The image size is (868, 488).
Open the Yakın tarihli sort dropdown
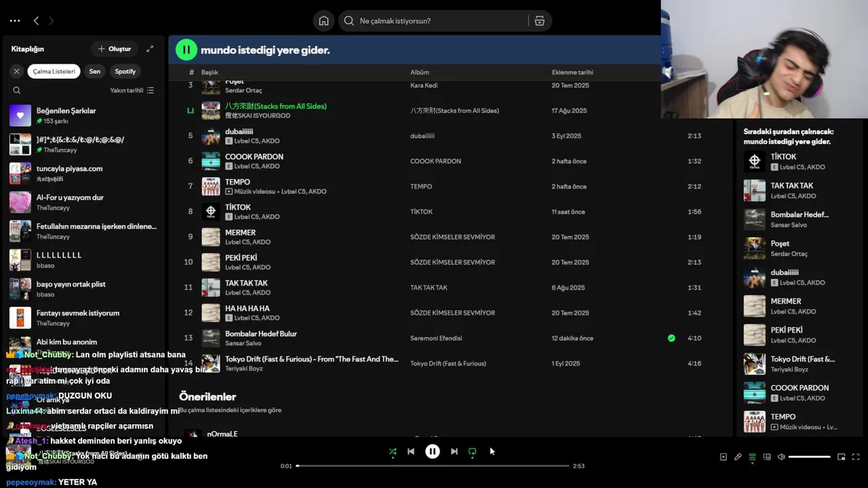tap(132, 90)
